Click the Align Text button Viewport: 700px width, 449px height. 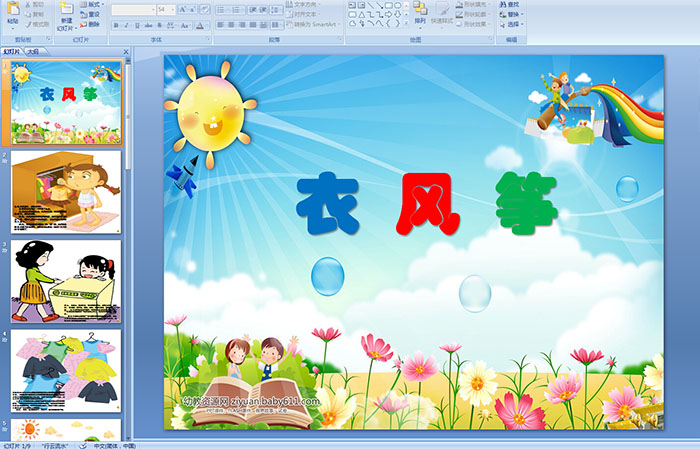point(305,14)
